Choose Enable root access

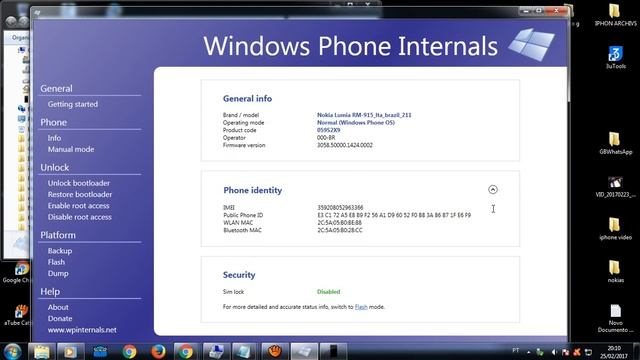coord(78,206)
